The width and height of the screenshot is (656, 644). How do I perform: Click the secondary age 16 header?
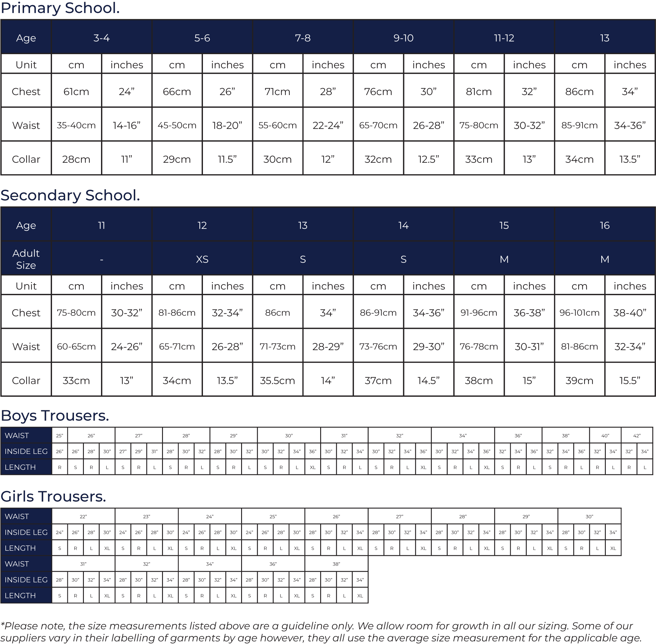[x=605, y=225]
